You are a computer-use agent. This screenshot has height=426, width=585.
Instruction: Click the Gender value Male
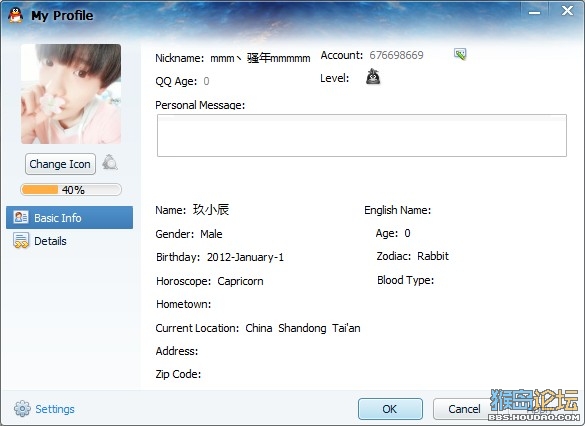[211, 234]
